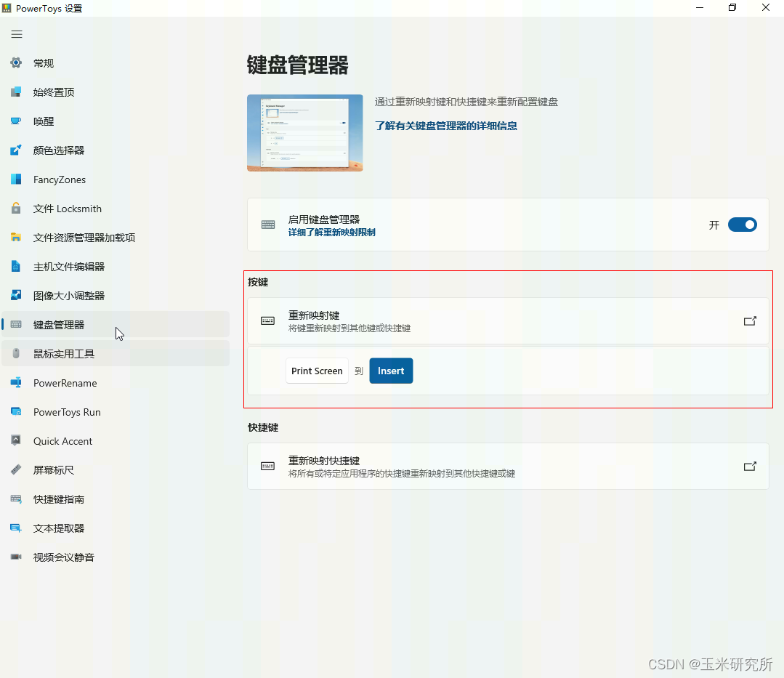Click the 键盘管理器 page heading
Viewport: 784px width, 678px height.
pos(297,65)
